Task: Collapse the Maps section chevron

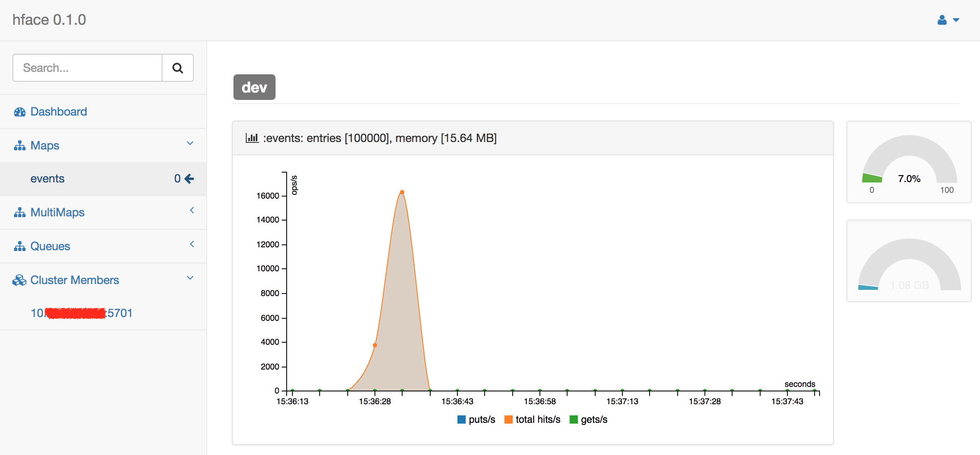Action: [190, 143]
